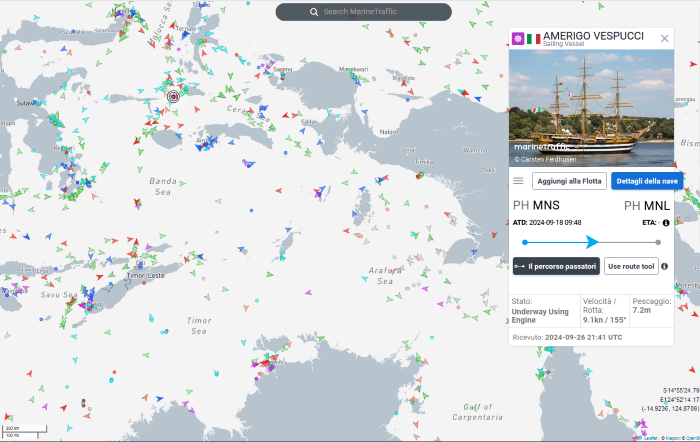The width and height of the screenshot is (700, 442).
Task: Click the Gulf of Carpentaria map label
Action: click(x=477, y=412)
